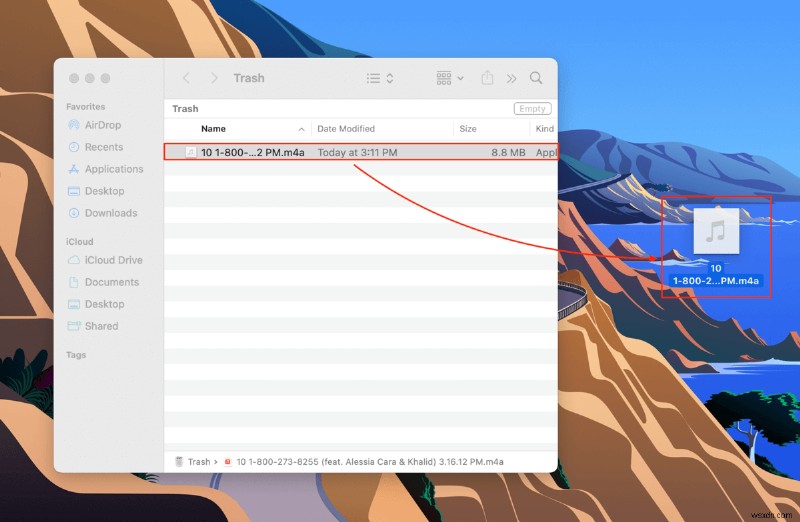The image size is (800, 522).
Task: Click the Applications sidebar icon
Action: coord(74,169)
